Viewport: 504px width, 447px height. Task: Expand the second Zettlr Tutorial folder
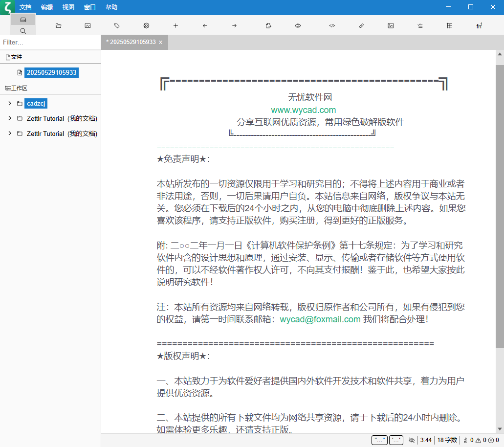(10, 134)
